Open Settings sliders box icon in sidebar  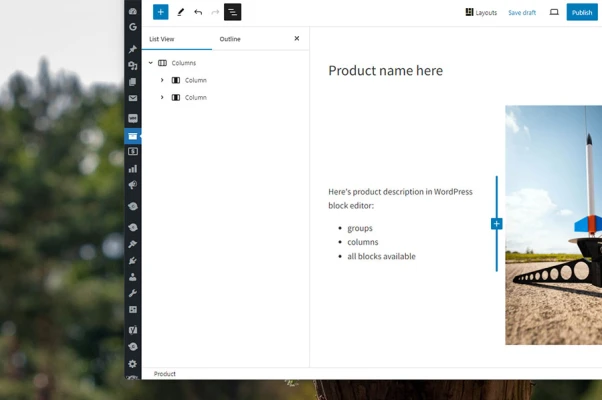(133, 309)
